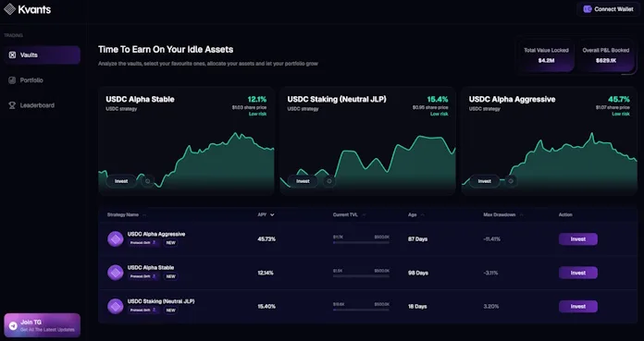644x341 pixels.
Task: Sort table by Current TVL arrow
Action: point(364,214)
